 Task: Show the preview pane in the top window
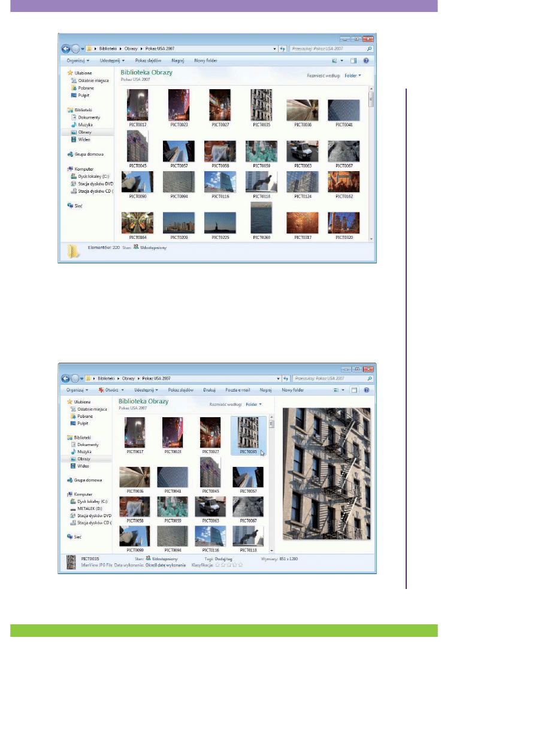point(353,60)
